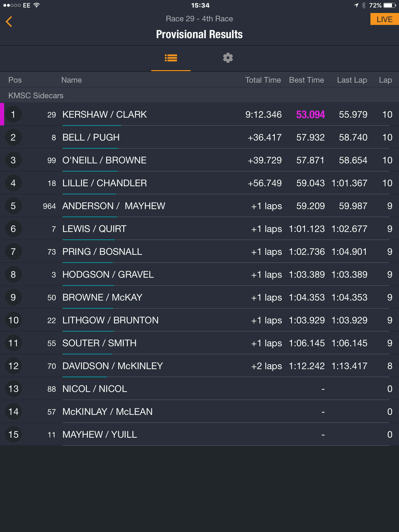Tap position 15 circle badge
The image size is (399, 532).
click(13, 434)
